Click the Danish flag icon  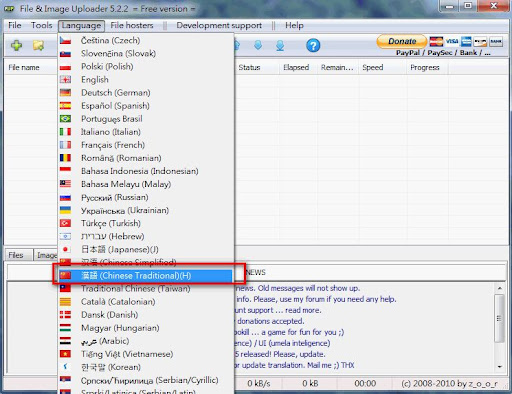click(x=65, y=315)
